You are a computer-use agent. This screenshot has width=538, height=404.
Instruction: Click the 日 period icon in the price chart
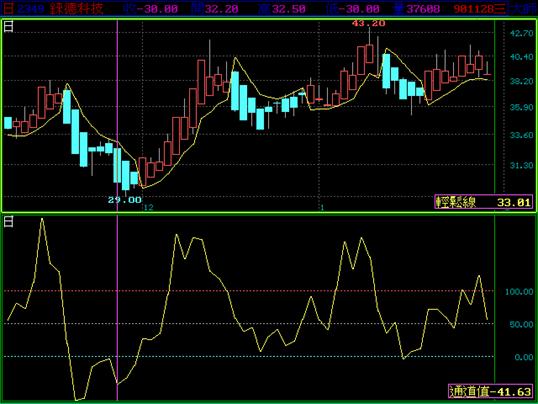9,26
